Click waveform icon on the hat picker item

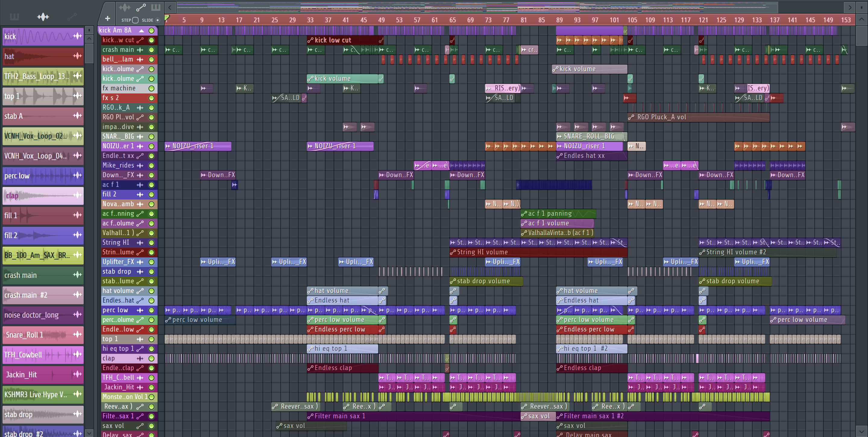tap(77, 55)
